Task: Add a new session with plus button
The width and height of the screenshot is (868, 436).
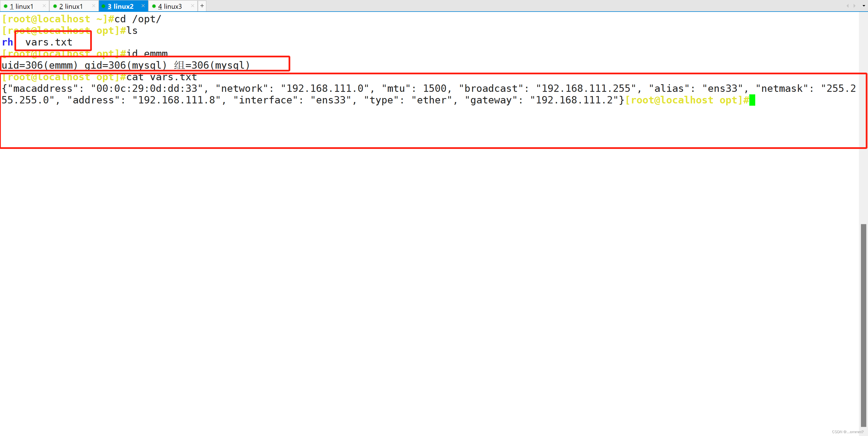Action: point(202,6)
